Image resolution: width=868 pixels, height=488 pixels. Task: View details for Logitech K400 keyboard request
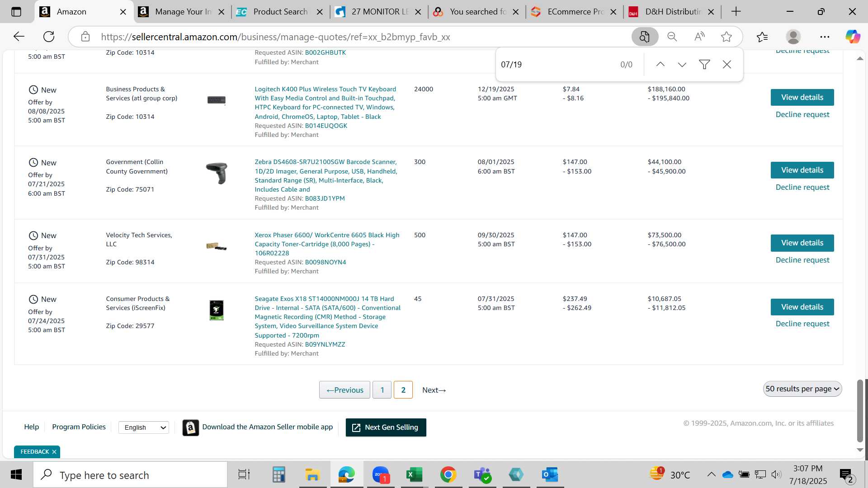click(802, 98)
